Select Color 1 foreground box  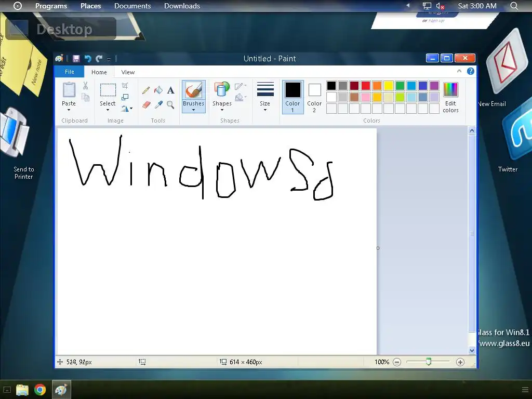tap(292, 97)
